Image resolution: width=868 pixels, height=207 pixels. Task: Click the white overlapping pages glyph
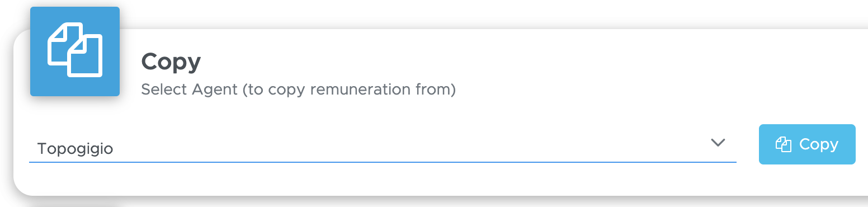(75, 50)
